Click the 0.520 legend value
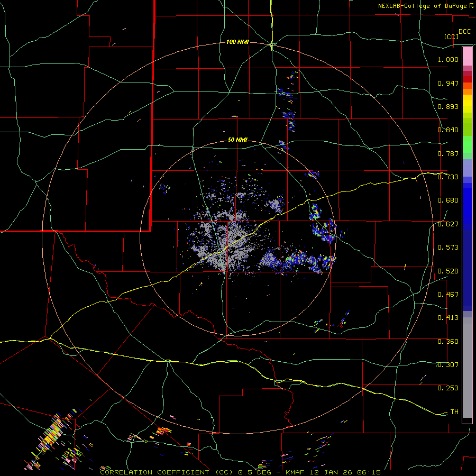 tap(448, 271)
